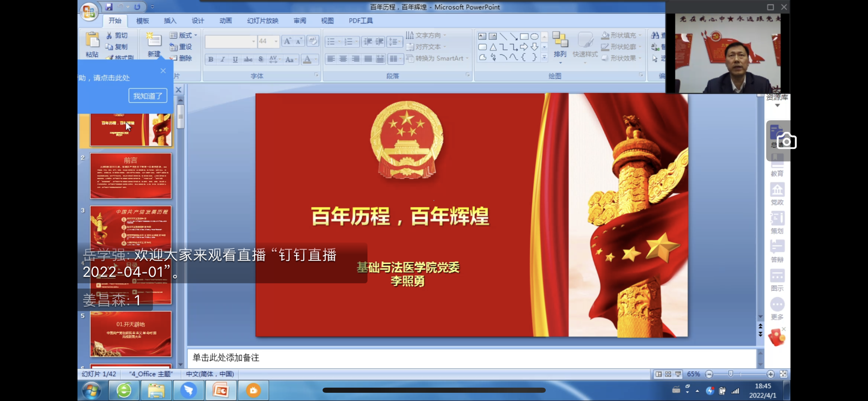The height and width of the screenshot is (401, 868).
Task: Click the Paste clipboard icon
Action: click(92, 40)
